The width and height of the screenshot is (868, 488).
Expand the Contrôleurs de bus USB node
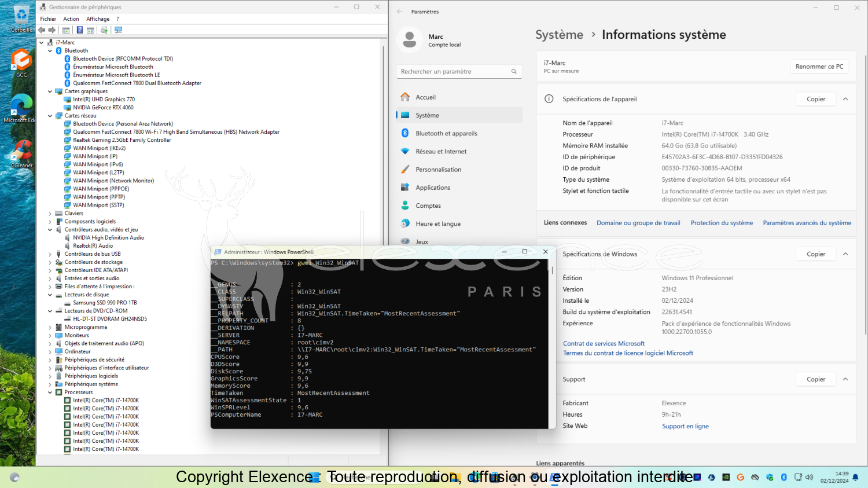(x=50, y=254)
